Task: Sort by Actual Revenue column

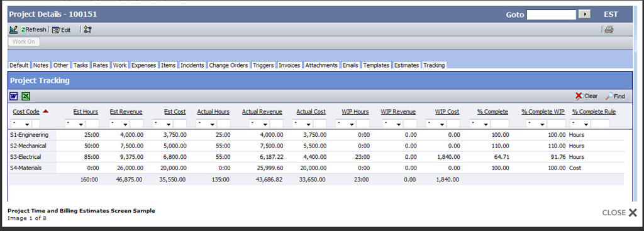Action: tap(262, 111)
